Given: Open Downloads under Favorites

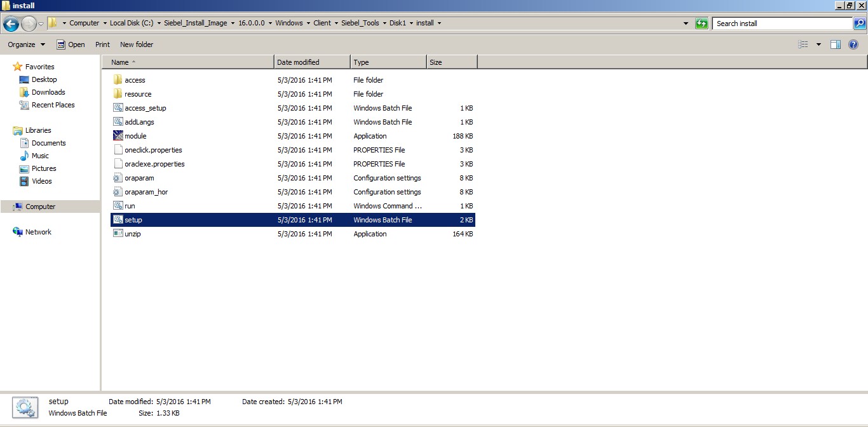Looking at the screenshot, I should click(x=48, y=92).
